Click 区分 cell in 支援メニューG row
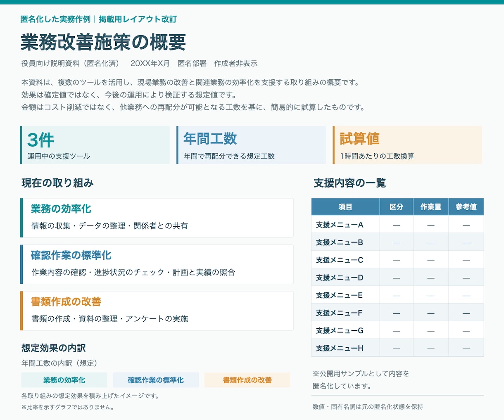The height and width of the screenshot is (420, 504). point(396,330)
